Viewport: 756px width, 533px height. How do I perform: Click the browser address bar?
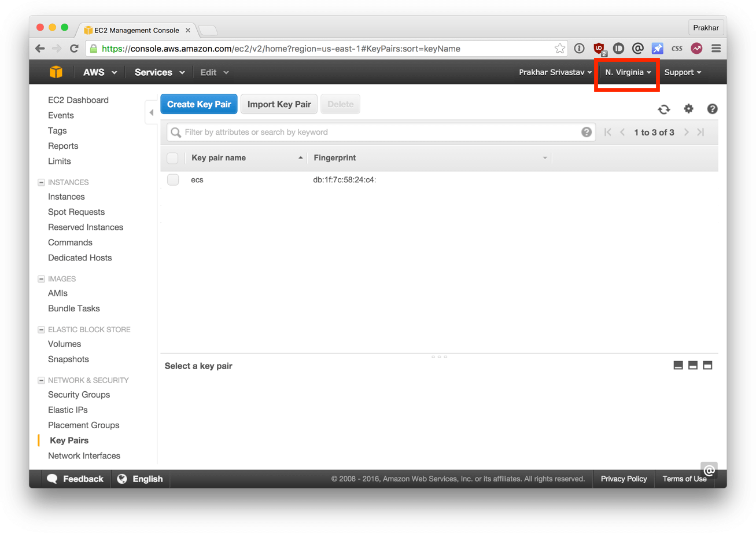(327, 49)
